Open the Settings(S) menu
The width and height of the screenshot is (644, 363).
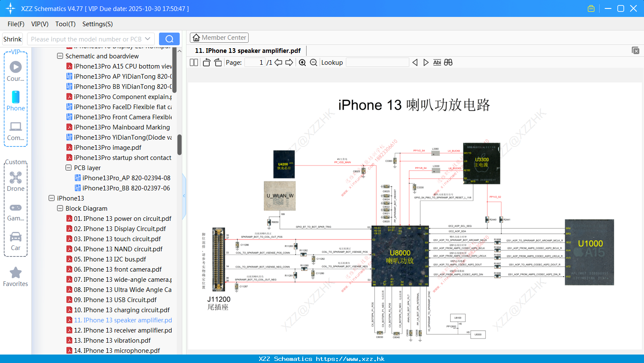click(98, 24)
